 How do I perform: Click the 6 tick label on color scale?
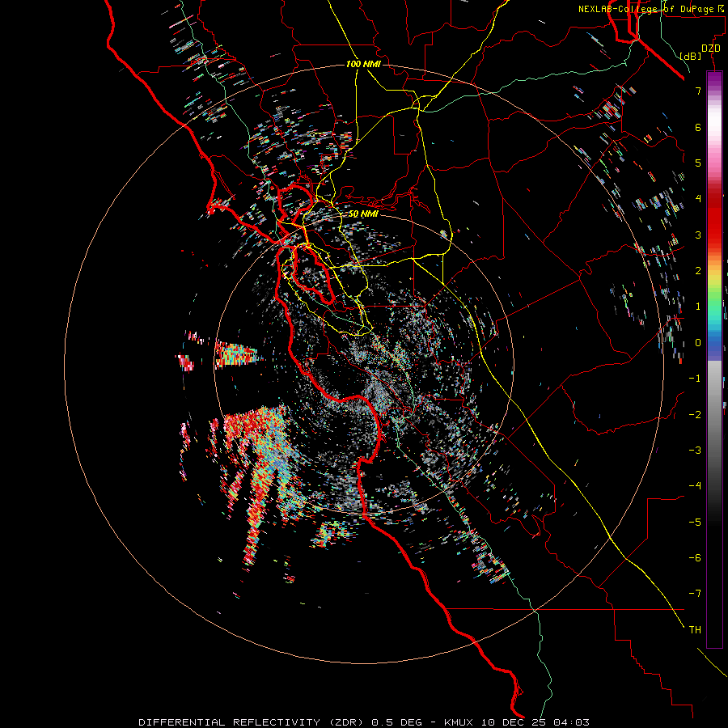(698, 127)
